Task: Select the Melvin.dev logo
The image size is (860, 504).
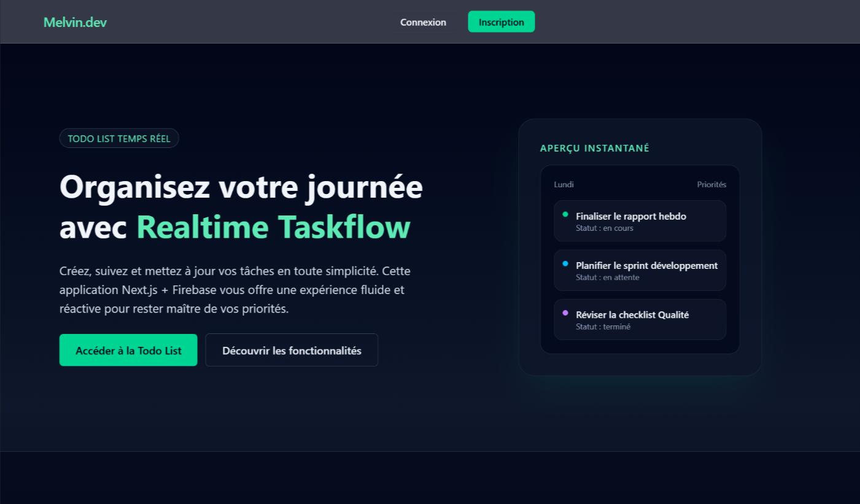Action: pos(75,21)
